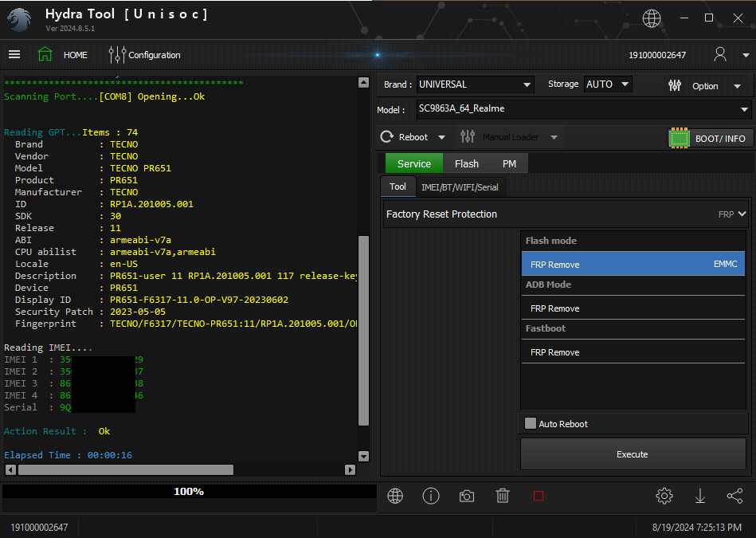The width and height of the screenshot is (756, 538).
Task: Open the Storage AUTO dropdown
Action: coord(608,84)
